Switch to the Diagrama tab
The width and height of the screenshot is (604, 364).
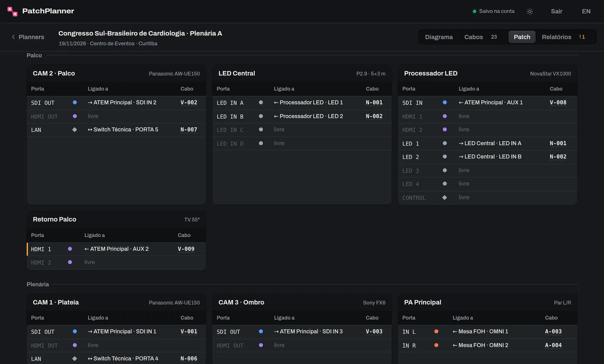click(439, 37)
